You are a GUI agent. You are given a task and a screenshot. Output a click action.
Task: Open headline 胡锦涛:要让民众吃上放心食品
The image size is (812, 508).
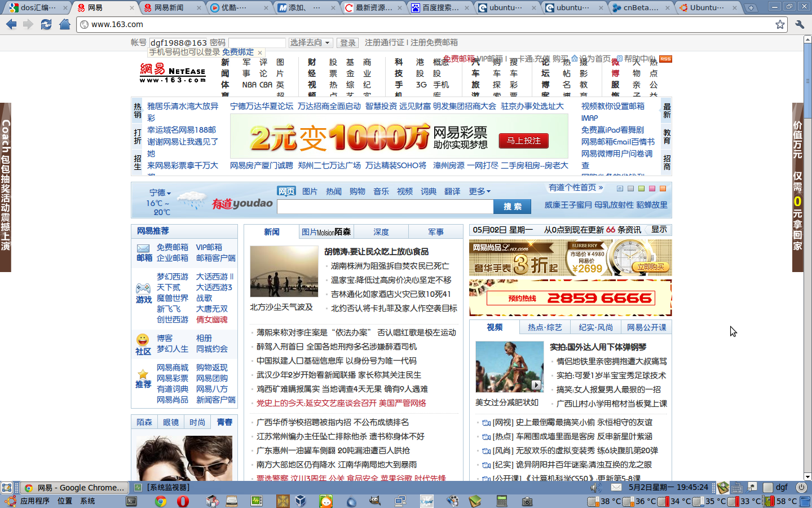[x=377, y=252]
